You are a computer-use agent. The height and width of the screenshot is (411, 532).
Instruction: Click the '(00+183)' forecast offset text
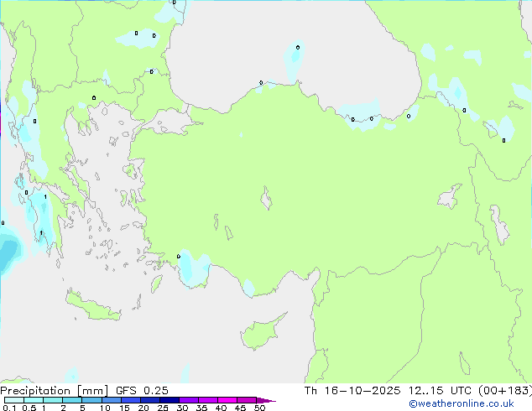tap(505, 391)
